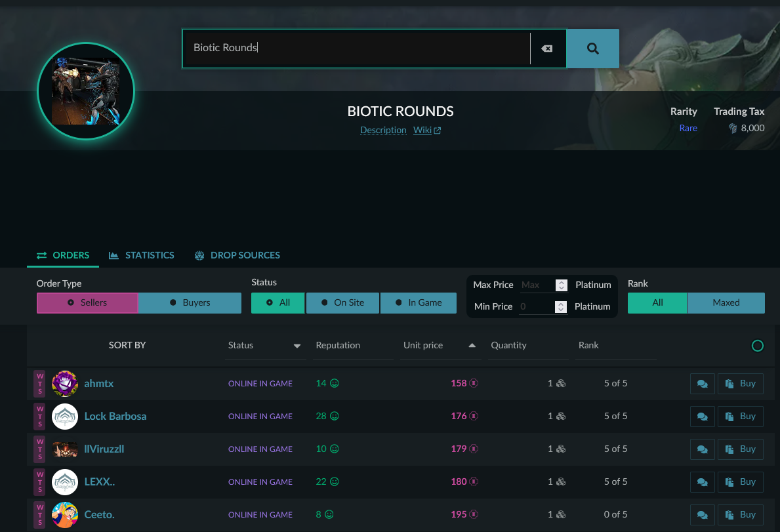The height and width of the screenshot is (532, 780).
Task: Sort by Unit price ascending arrow
Action: pos(472,346)
